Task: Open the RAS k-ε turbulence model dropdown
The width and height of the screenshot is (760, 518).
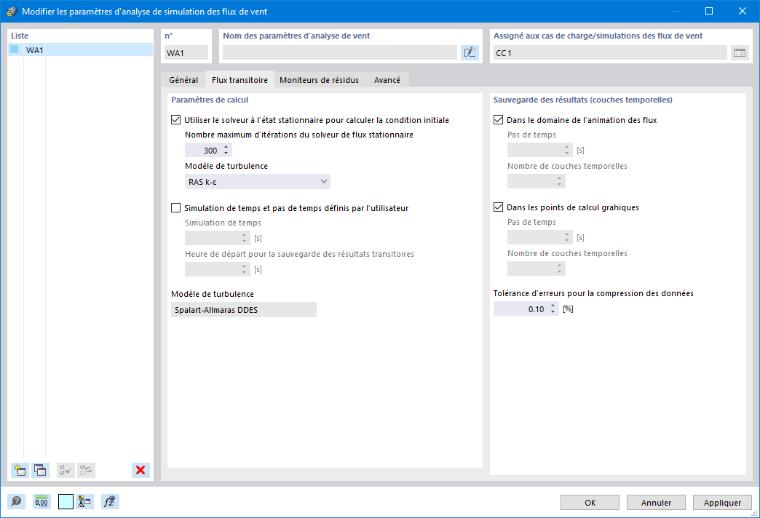Action: [257, 182]
